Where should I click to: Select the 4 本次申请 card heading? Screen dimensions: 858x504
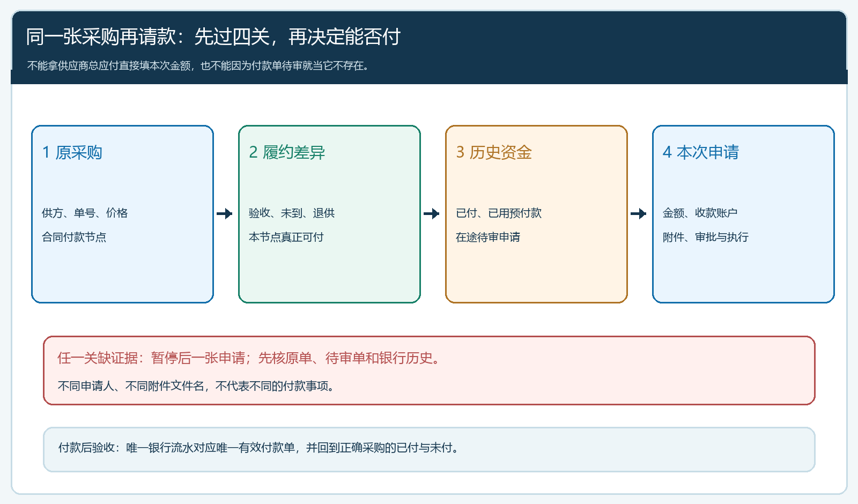coord(701,152)
